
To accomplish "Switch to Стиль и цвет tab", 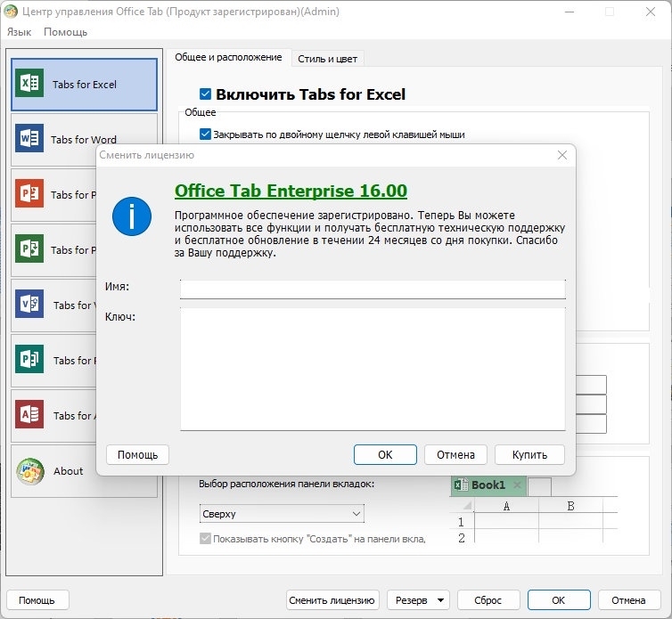I will click(x=327, y=59).
